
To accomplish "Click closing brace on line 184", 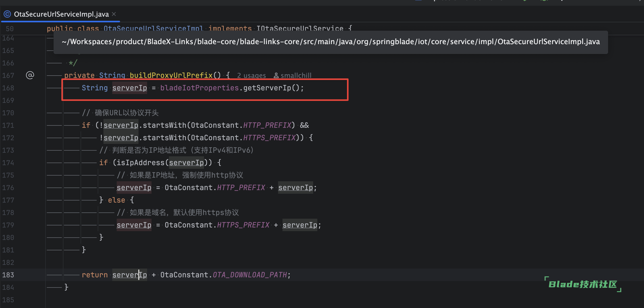I will coord(66,287).
